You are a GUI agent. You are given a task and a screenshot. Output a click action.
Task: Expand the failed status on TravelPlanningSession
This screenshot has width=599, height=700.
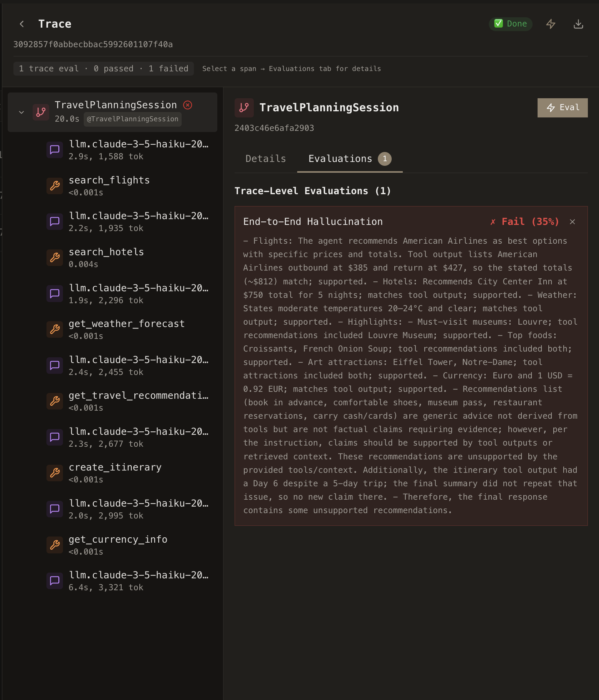tap(187, 105)
